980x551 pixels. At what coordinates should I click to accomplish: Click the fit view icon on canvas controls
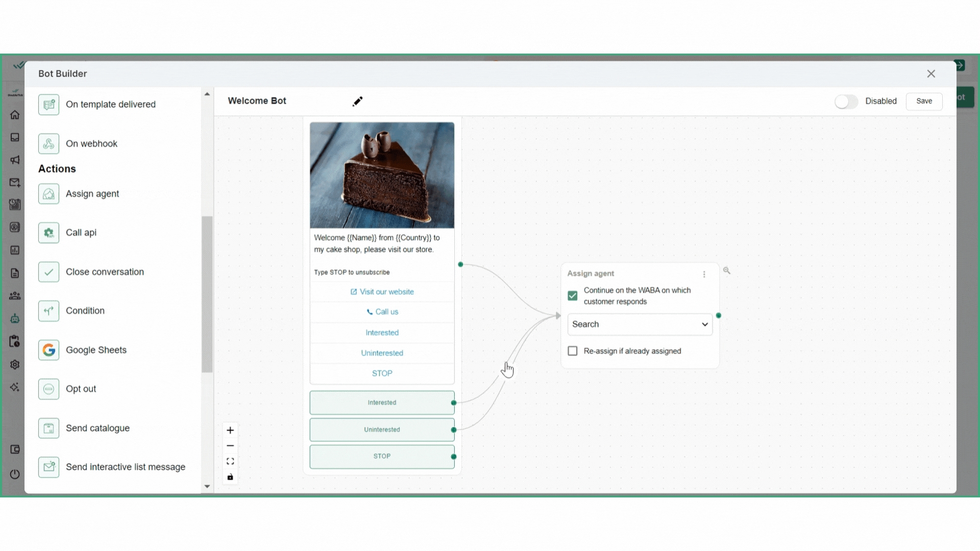230,461
